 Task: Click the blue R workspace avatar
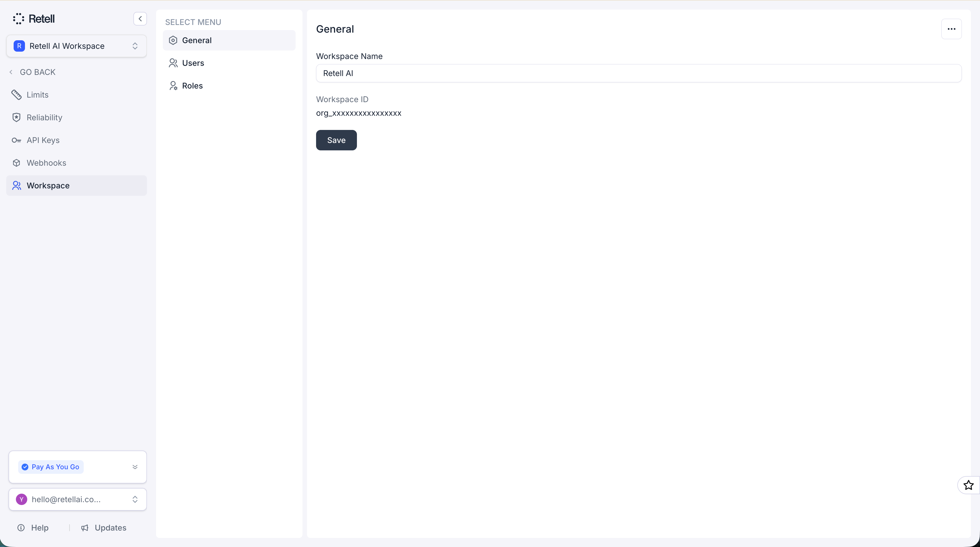19,46
